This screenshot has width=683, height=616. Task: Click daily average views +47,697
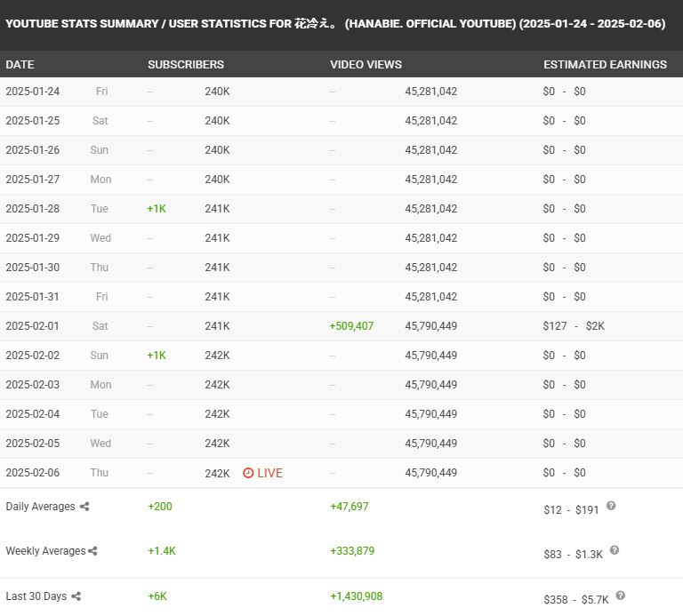(x=350, y=507)
